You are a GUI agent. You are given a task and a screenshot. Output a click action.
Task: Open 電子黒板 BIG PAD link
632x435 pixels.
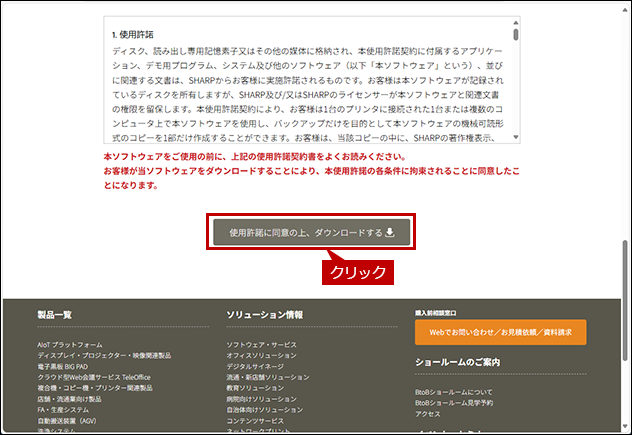(x=62, y=366)
